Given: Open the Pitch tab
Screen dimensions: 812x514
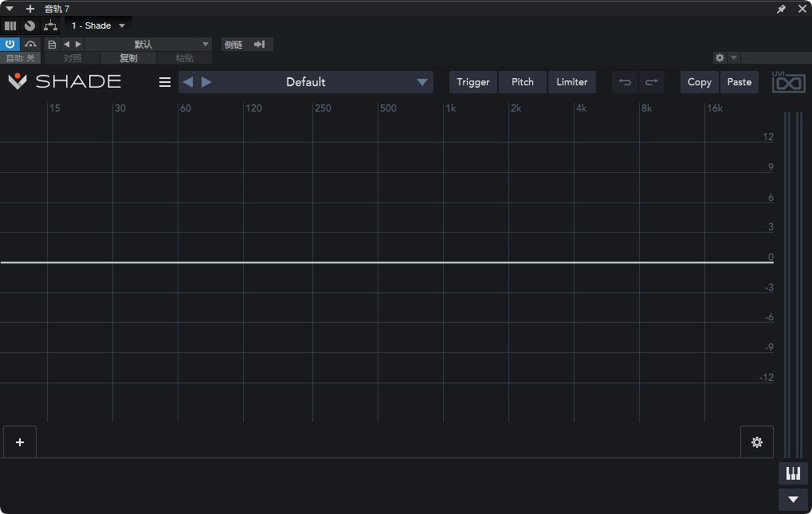Looking at the screenshot, I should (523, 82).
